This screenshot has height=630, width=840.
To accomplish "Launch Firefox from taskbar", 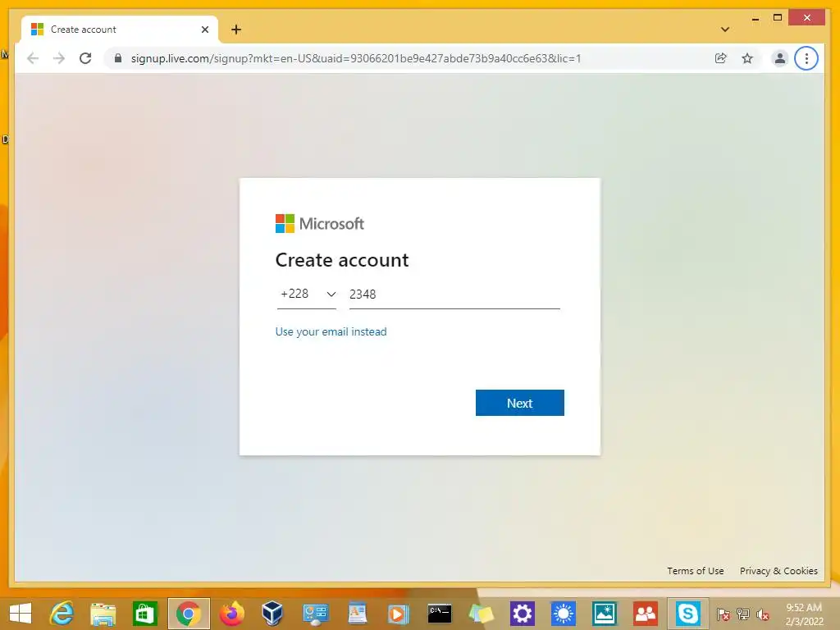I will click(232, 614).
